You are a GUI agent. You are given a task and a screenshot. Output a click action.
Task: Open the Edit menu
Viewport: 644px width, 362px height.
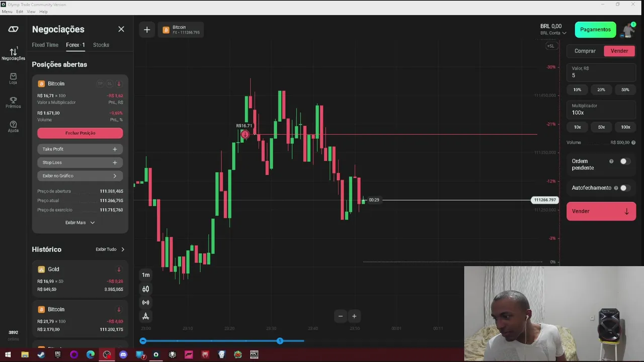coord(20,12)
